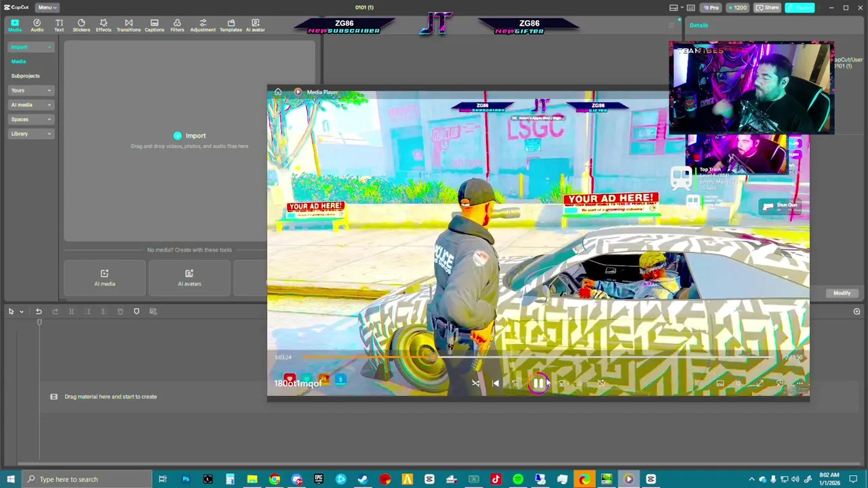
Task: Click the Delete trash icon in timeline toolbar
Action: pyautogui.click(x=120, y=311)
